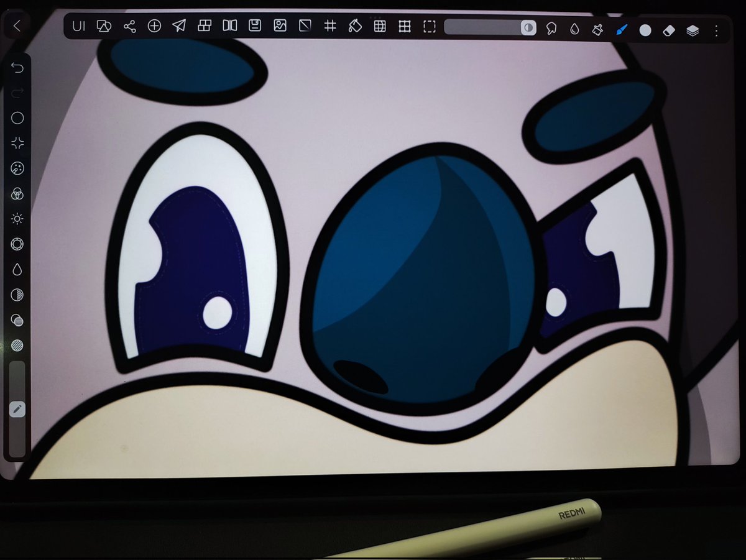Select the dashed rectangle selection tool
This screenshot has height=560, width=746.
coord(430,27)
